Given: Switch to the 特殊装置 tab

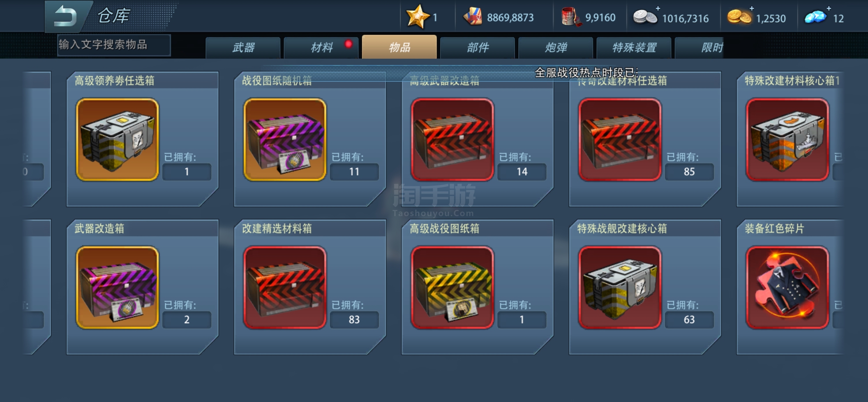Looking at the screenshot, I should click(634, 48).
